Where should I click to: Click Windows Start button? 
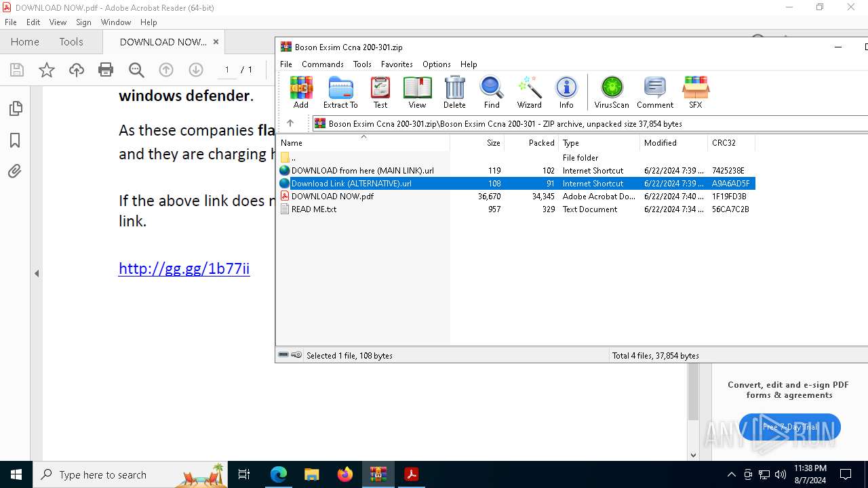(16, 474)
